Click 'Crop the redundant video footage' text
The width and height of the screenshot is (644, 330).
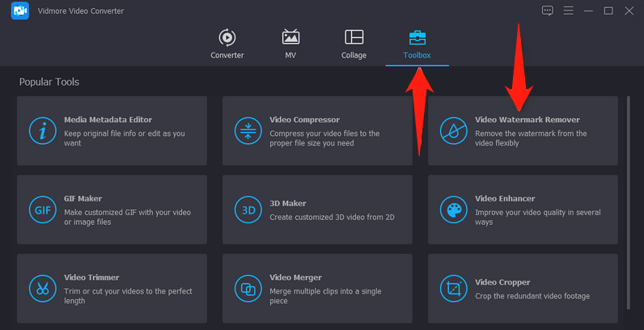pyautogui.click(x=532, y=296)
